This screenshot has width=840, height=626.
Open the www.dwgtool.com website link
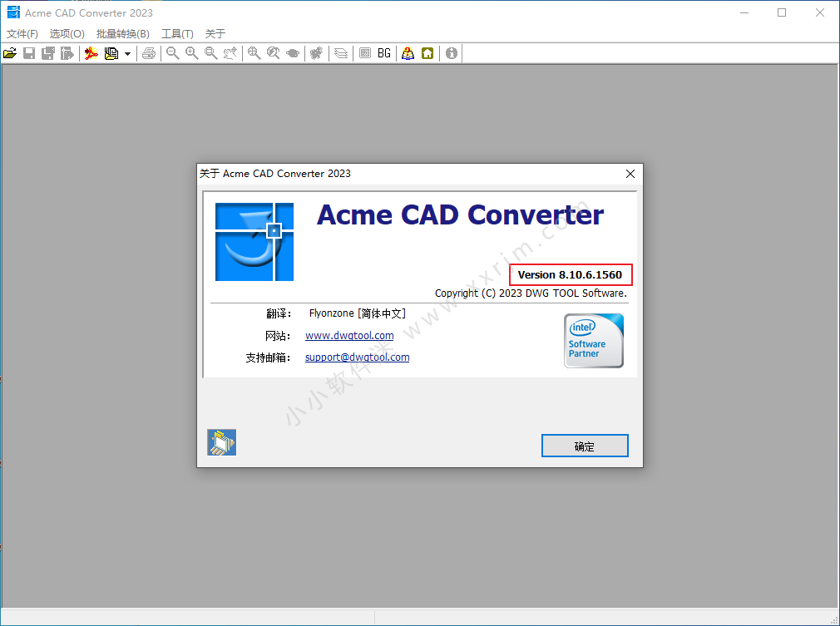(x=349, y=336)
